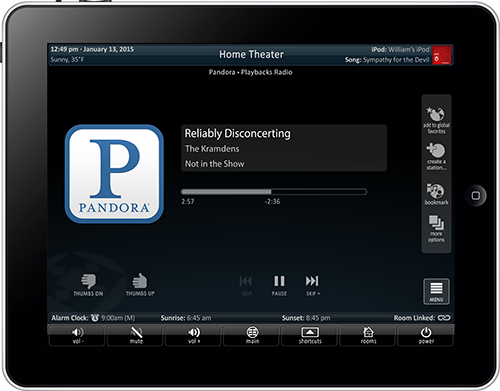500x391 pixels.
Task: Click the 9:00am (M) alarm time
Action: coord(118,318)
